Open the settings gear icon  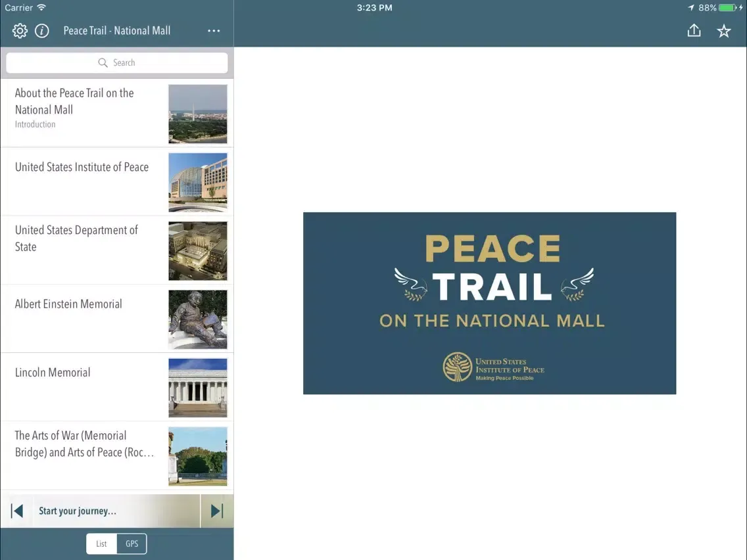point(20,31)
